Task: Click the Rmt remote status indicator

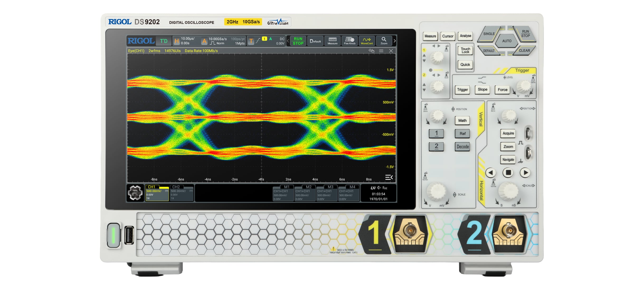Action: point(385,188)
